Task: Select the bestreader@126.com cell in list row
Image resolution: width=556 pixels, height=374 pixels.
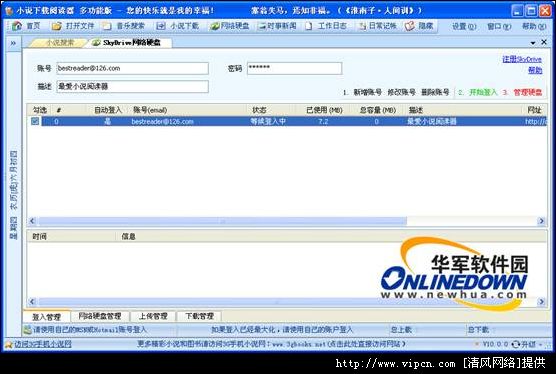Action: point(163,122)
